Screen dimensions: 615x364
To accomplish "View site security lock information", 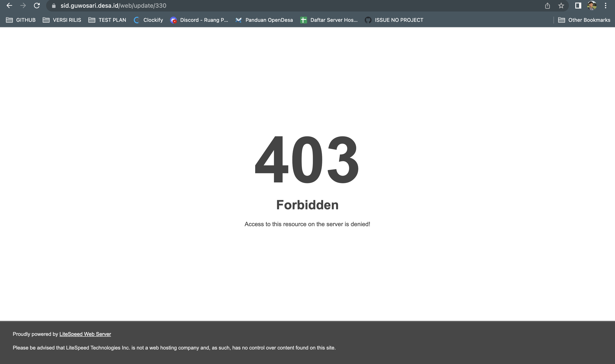I will click(x=54, y=6).
